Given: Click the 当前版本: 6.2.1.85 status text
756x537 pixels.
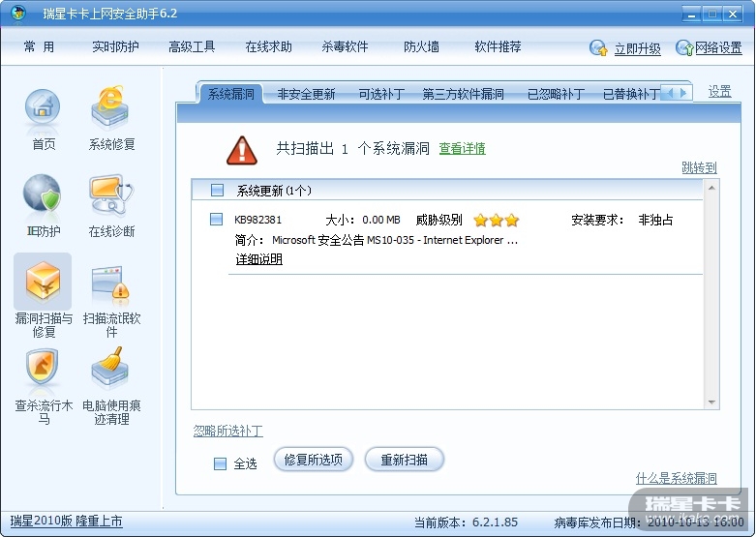Looking at the screenshot, I should click(466, 522).
